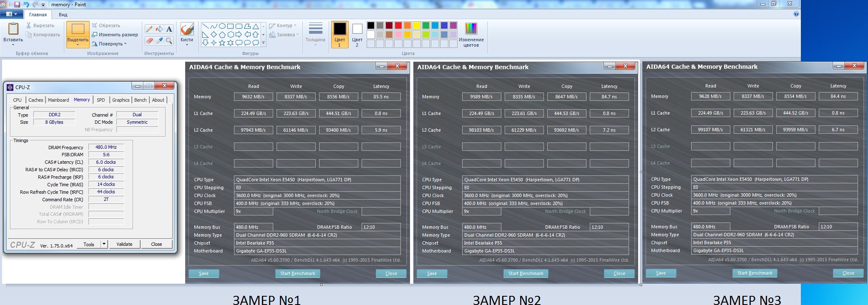Open Paint Help with the question mark icon
868x305 pixels.
click(x=796, y=14)
